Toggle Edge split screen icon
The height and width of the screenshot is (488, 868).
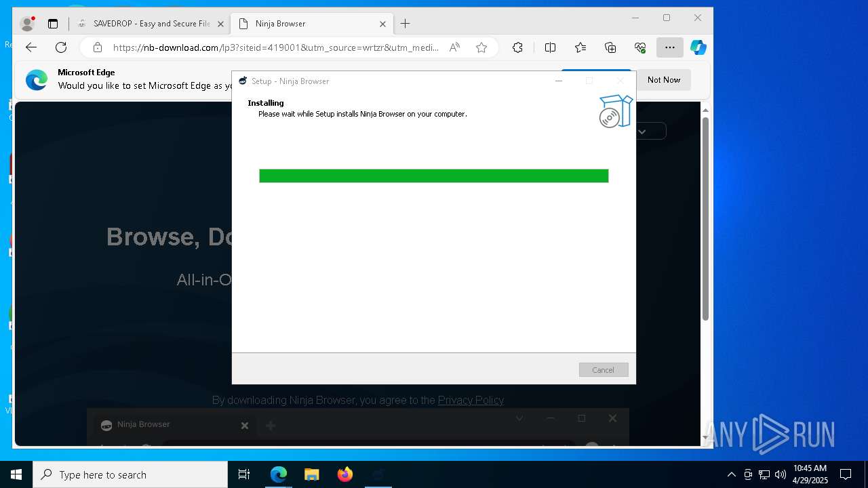coord(550,47)
